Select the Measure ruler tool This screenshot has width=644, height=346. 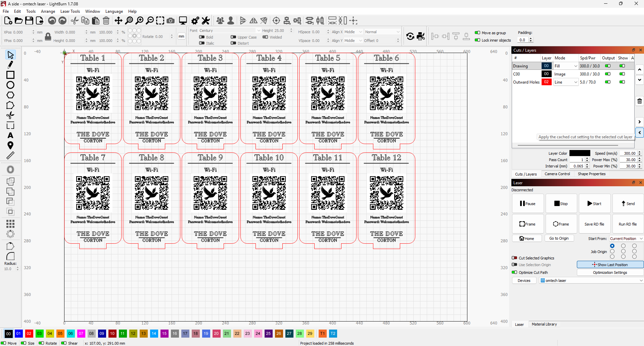pyautogui.click(x=10, y=155)
